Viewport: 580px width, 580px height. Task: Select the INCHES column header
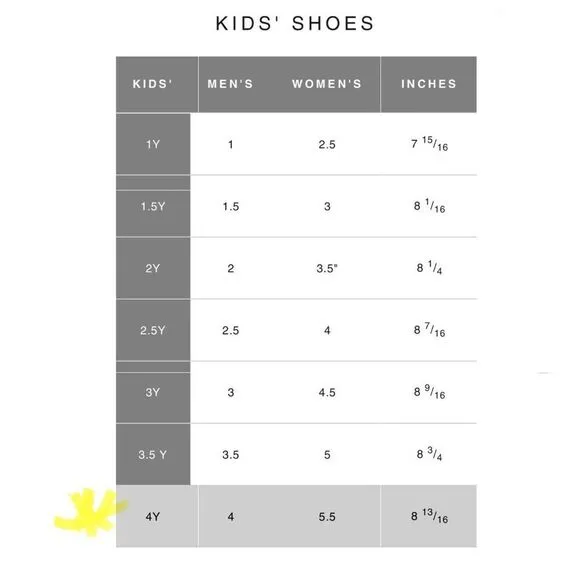[x=429, y=84]
